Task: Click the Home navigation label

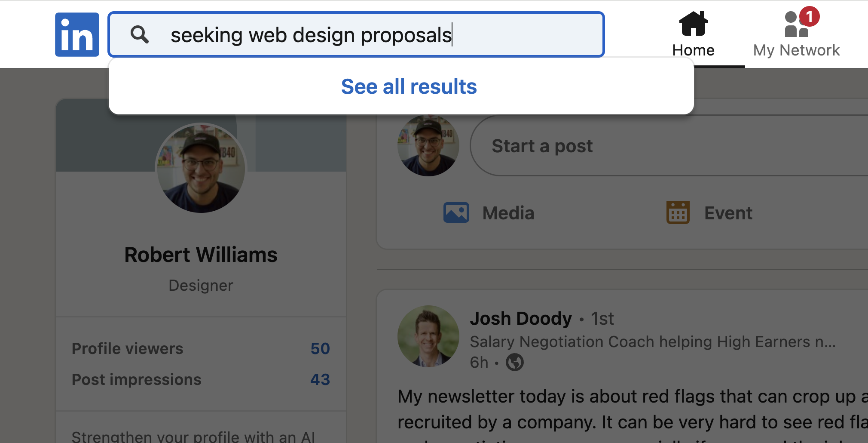Action: (693, 50)
